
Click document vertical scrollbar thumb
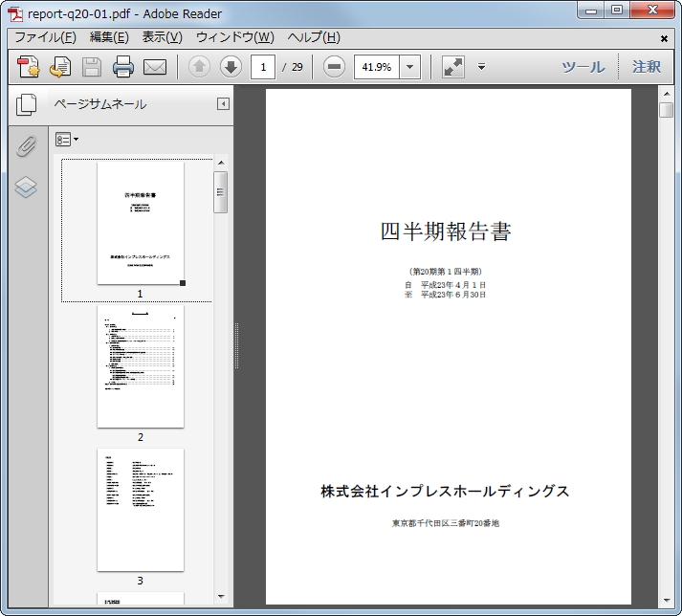tap(667, 110)
